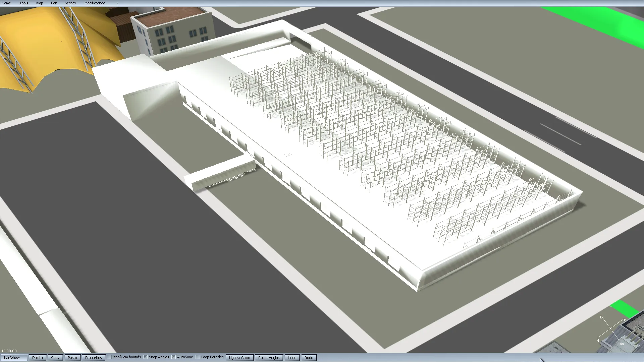Click the Paste toolbar button
This screenshot has width=644, height=362.
point(72,358)
